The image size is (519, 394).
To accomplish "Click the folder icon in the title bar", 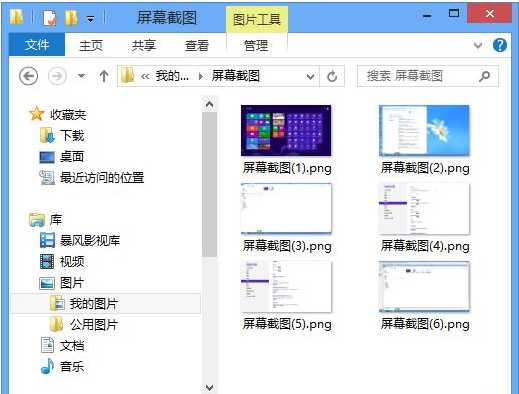I will click(16, 16).
